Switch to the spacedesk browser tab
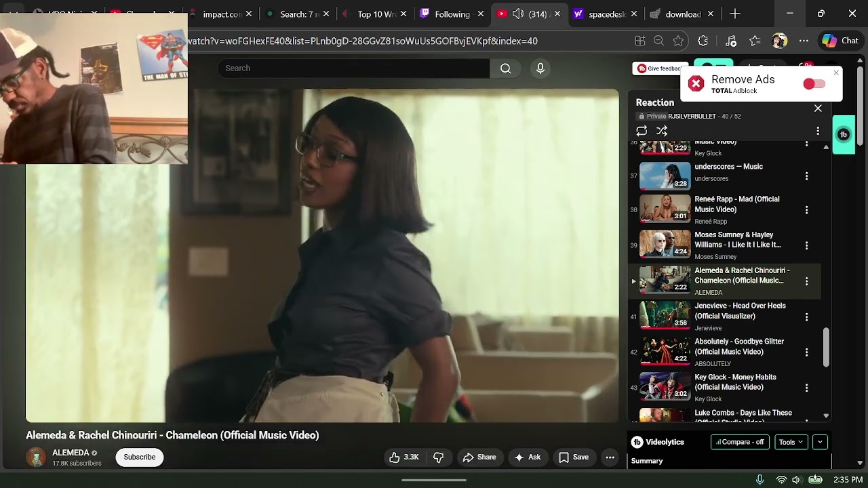This screenshot has height=488, width=868. [x=604, y=14]
